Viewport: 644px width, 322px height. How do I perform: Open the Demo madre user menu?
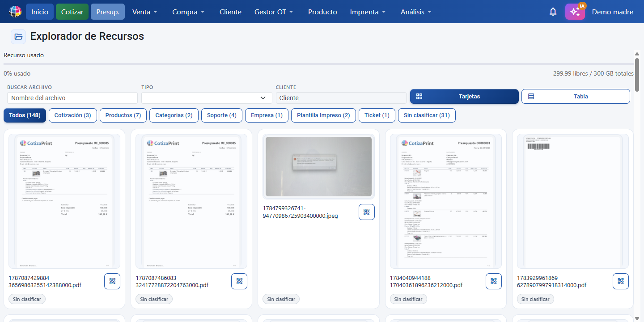pyautogui.click(x=613, y=12)
